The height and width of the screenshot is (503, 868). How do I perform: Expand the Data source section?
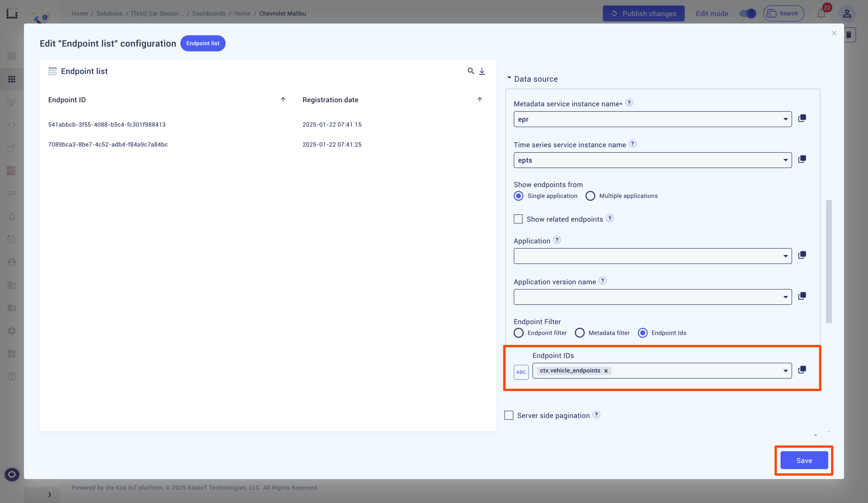[509, 78]
